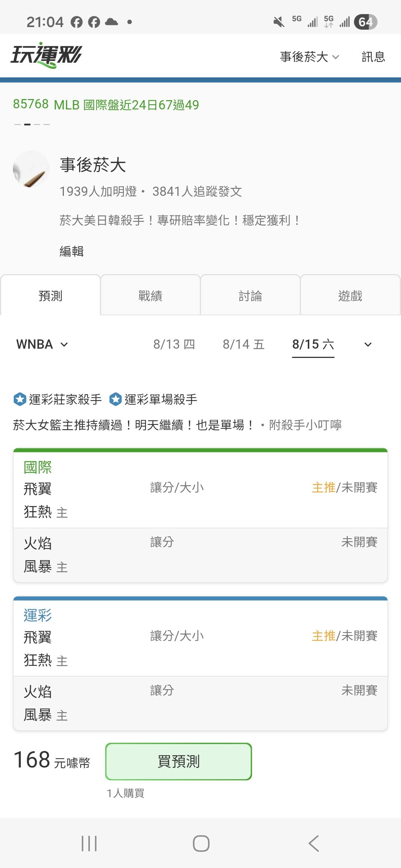Open the 遊戲 tab
401x868 pixels.
pyautogui.click(x=350, y=296)
